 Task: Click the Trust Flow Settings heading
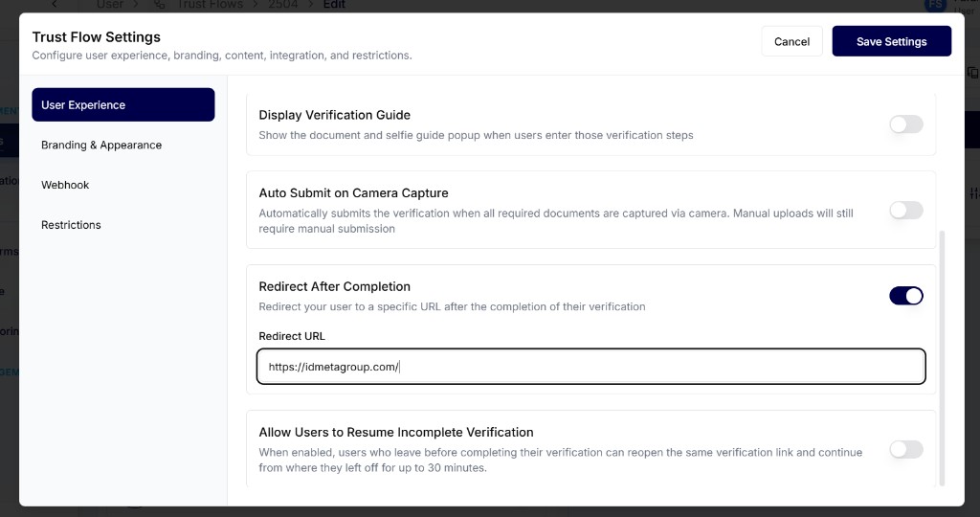click(97, 37)
